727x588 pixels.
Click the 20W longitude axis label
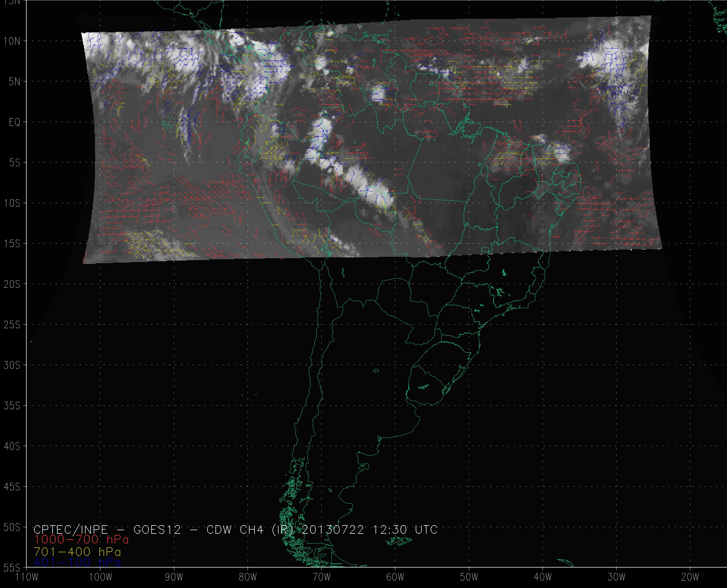pyautogui.click(x=690, y=577)
